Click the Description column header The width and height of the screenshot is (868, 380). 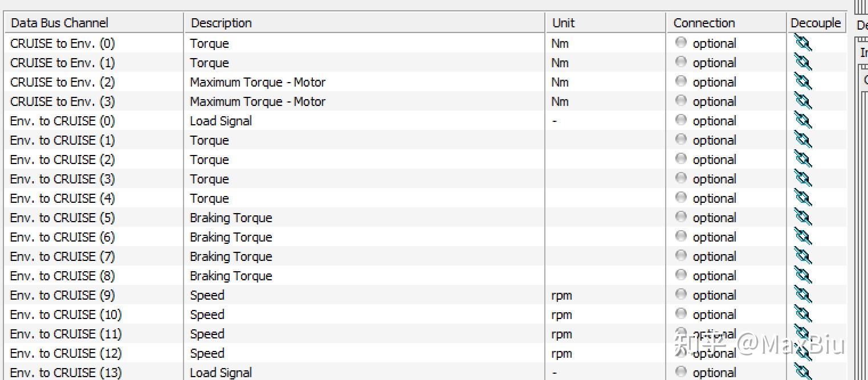pos(221,23)
